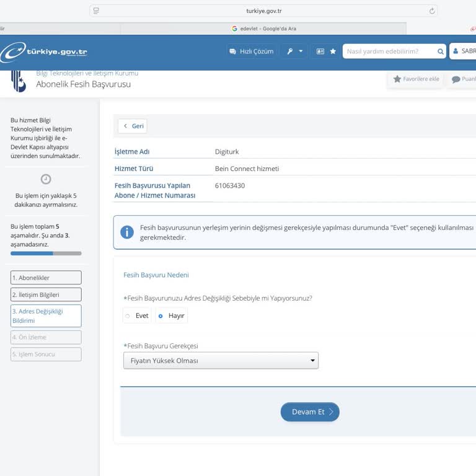Click the page settings icon in address bar

point(96,11)
